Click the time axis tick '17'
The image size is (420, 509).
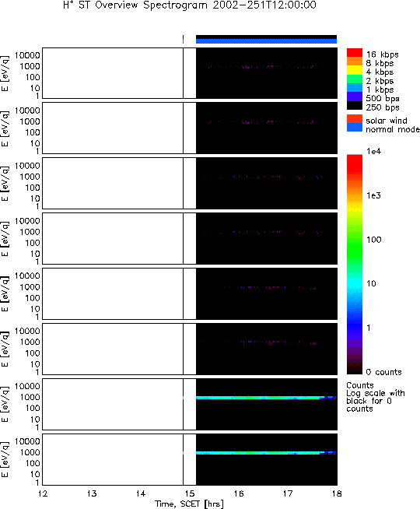tap(288, 493)
